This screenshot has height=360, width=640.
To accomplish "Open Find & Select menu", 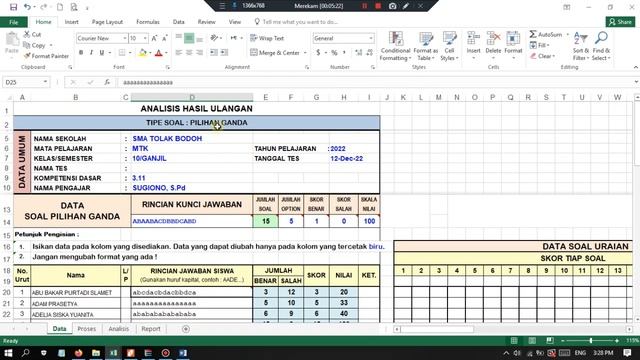I will 601,46.
